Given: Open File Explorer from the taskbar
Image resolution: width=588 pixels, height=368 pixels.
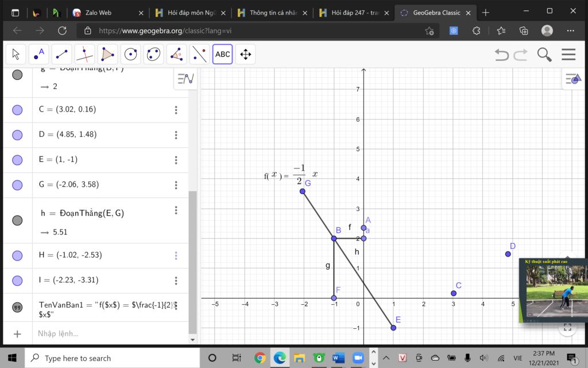Looking at the screenshot, I should pos(299,358).
